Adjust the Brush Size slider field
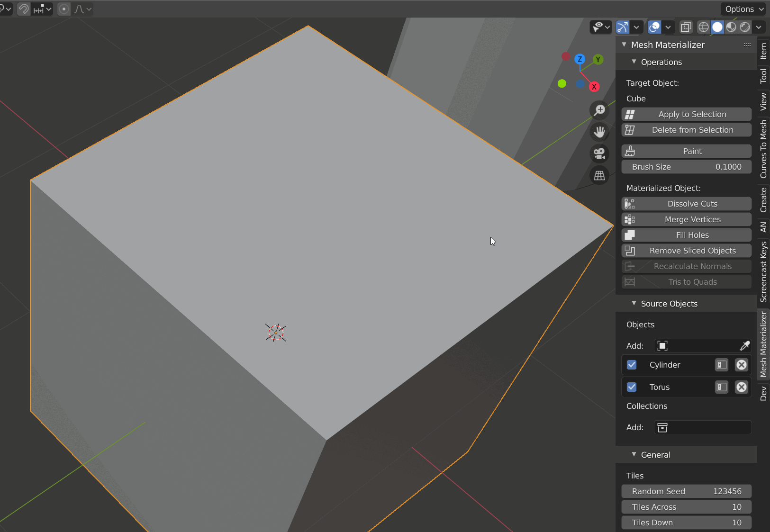The height and width of the screenshot is (532, 770). [687, 167]
